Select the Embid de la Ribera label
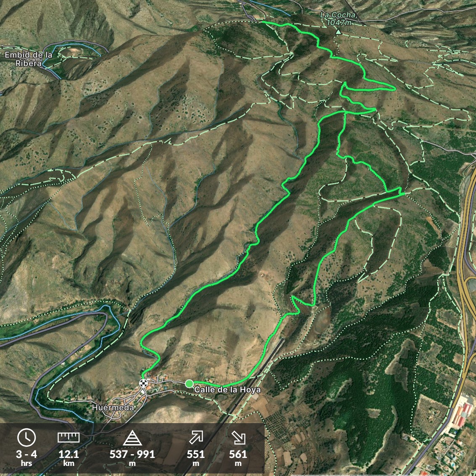The image size is (476, 476). (x=29, y=59)
